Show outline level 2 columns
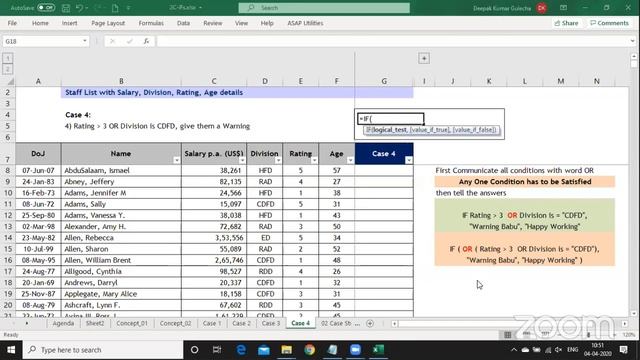Viewport: 640px width, 360px height. [x=7, y=69]
